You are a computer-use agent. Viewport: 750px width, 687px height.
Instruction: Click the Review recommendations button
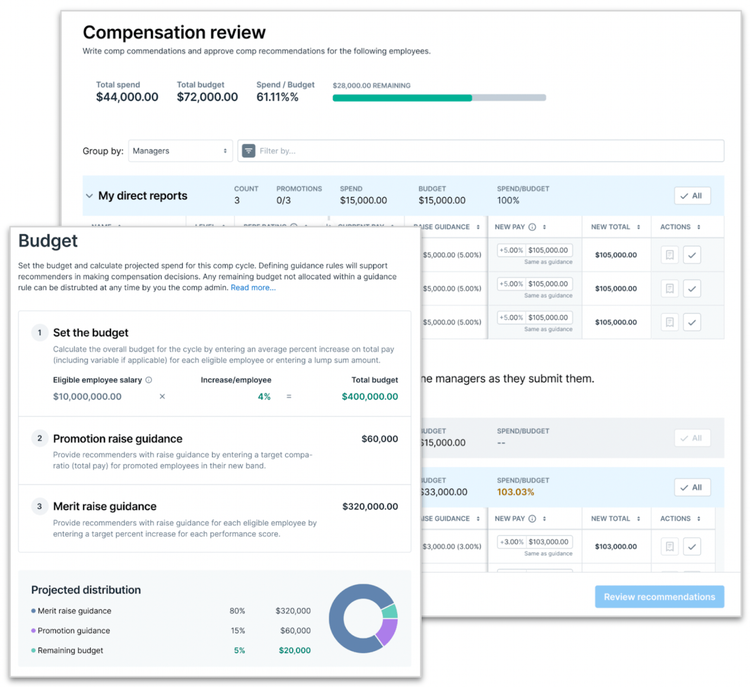pyautogui.click(x=659, y=597)
